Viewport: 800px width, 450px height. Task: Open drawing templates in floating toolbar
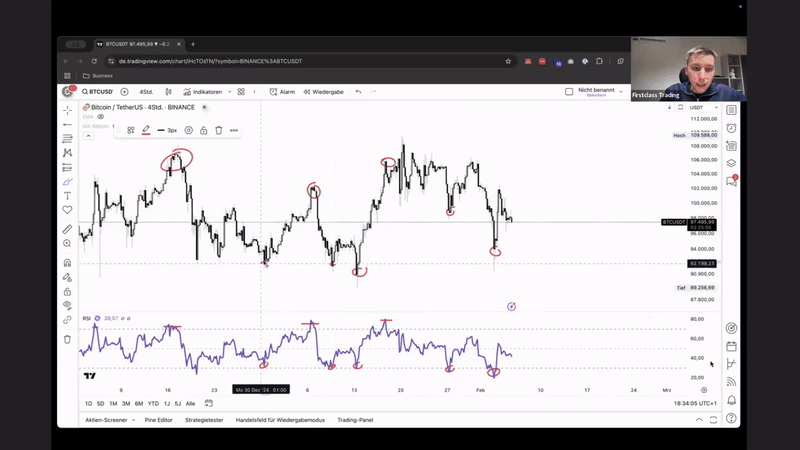[131, 131]
